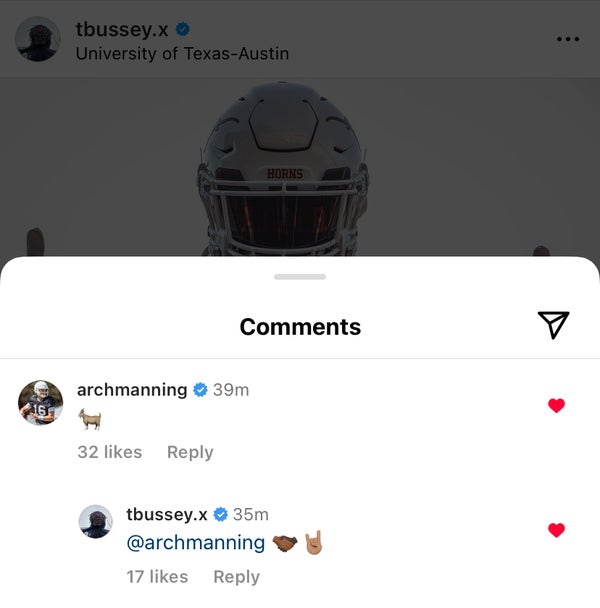View the 17 likes on tbussey.x's reply
The image size is (600, 608).
157,577
